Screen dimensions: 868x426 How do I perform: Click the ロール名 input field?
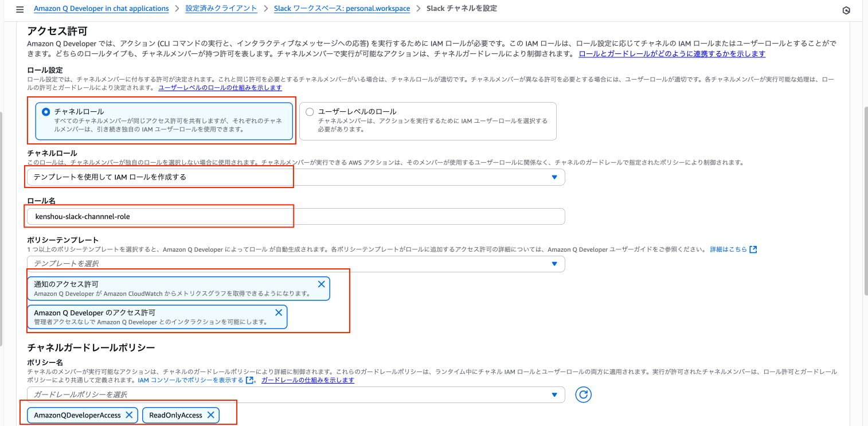pos(296,217)
